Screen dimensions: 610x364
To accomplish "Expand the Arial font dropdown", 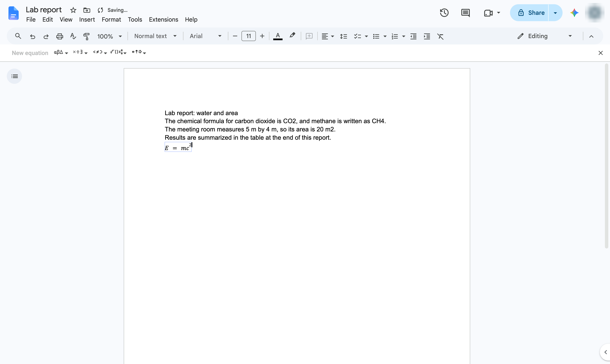I will (205, 36).
